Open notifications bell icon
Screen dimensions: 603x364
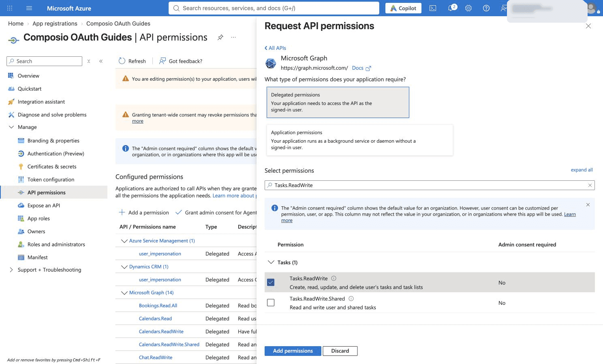[x=451, y=8]
